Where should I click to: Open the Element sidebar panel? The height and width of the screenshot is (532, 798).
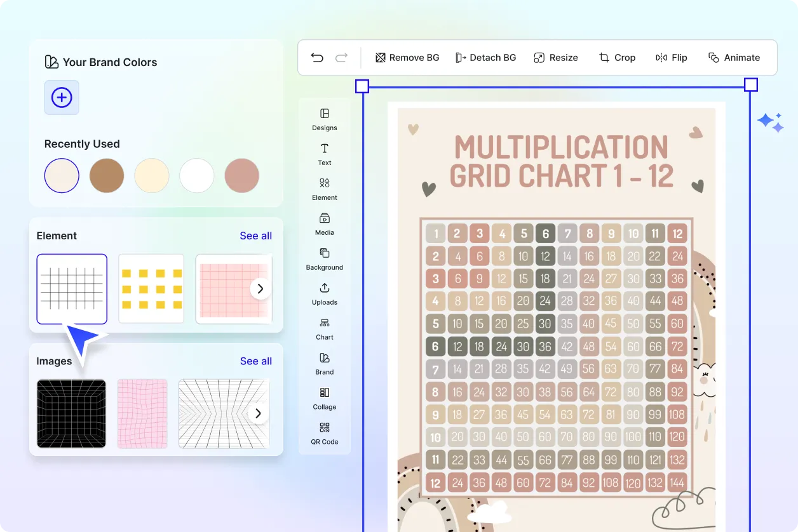pos(325,189)
